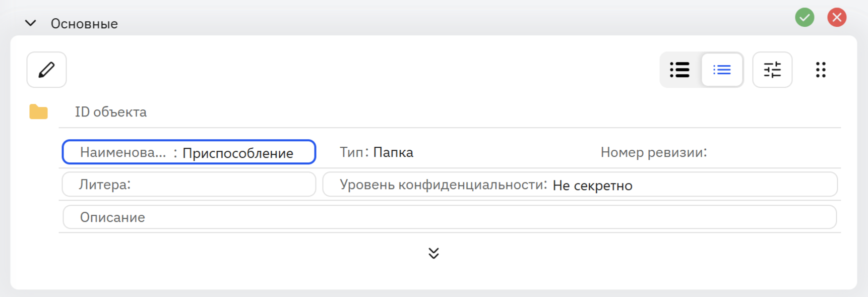Click the ID объекта header
The image size is (868, 297).
[111, 112]
